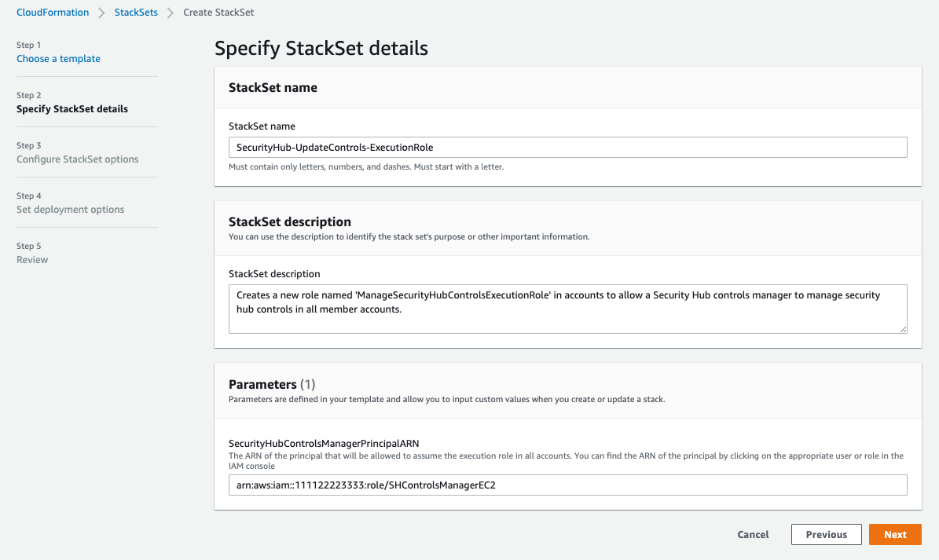Click the SecurityHubControlsManagerPrincipalARN input field
The height and width of the screenshot is (560, 939).
(567, 485)
